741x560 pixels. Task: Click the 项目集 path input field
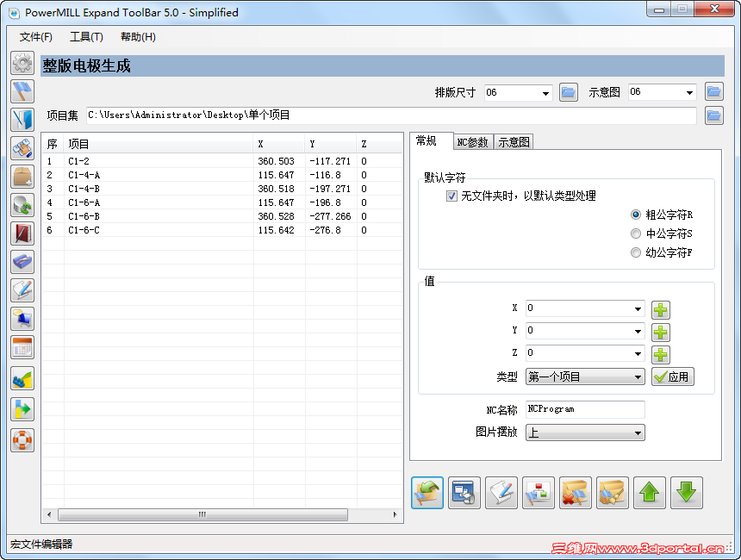point(391,115)
